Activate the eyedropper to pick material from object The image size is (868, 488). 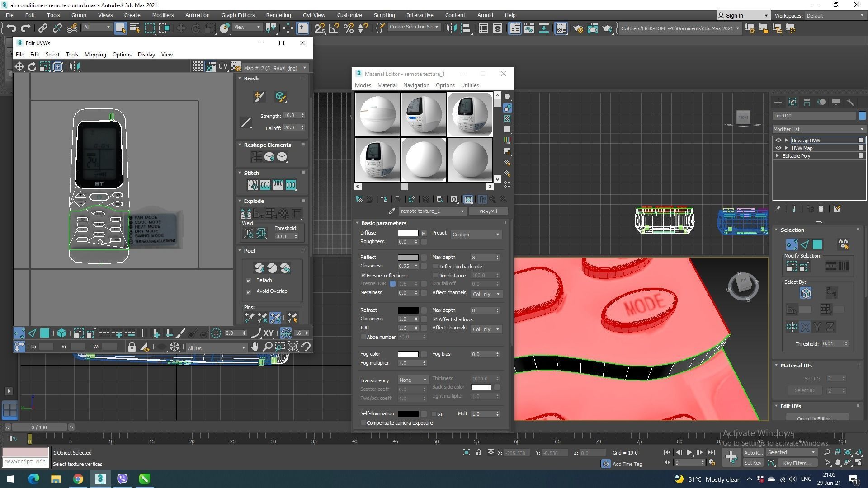coord(392,211)
